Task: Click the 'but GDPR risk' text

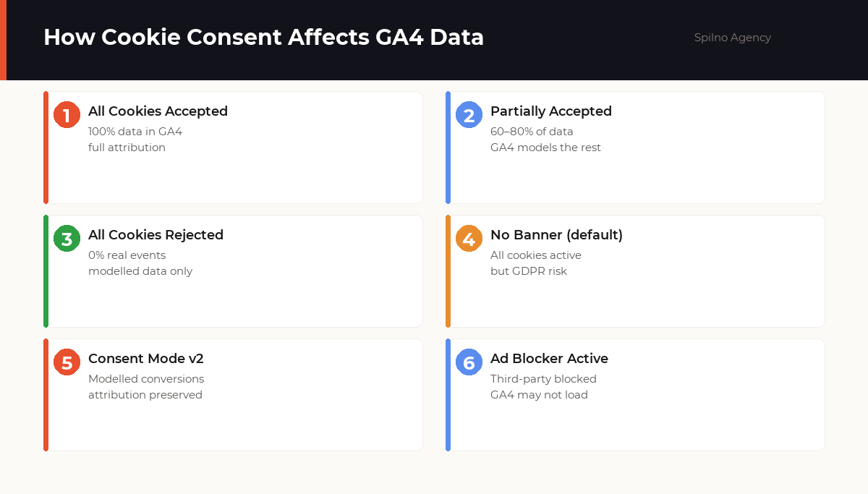Action: pyautogui.click(x=529, y=271)
